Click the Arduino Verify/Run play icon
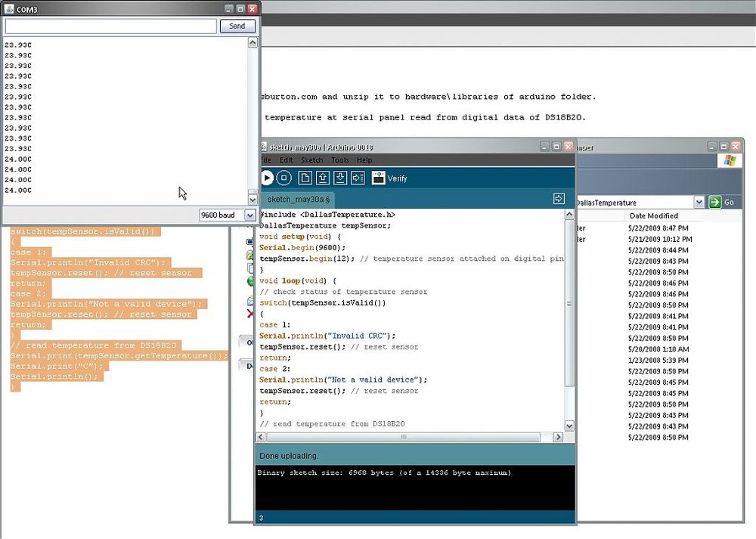This screenshot has width=756, height=539. (x=267, y=178)
